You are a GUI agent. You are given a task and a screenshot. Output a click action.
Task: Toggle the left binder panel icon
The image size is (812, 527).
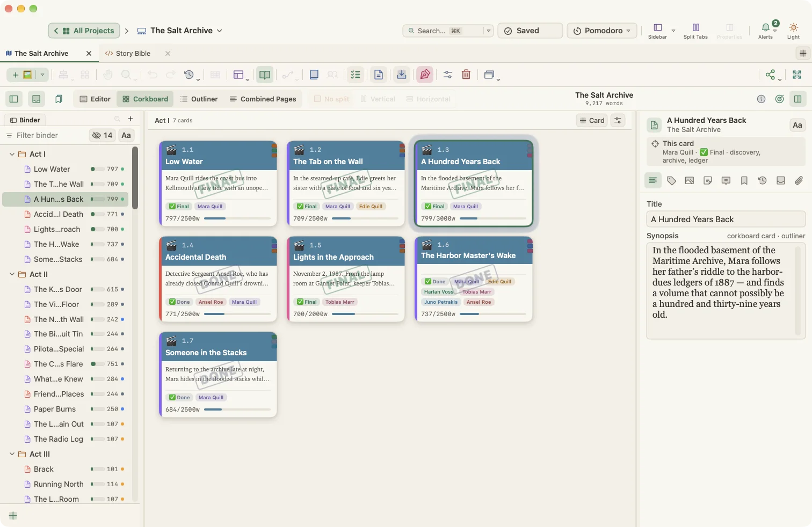(14, 99)
